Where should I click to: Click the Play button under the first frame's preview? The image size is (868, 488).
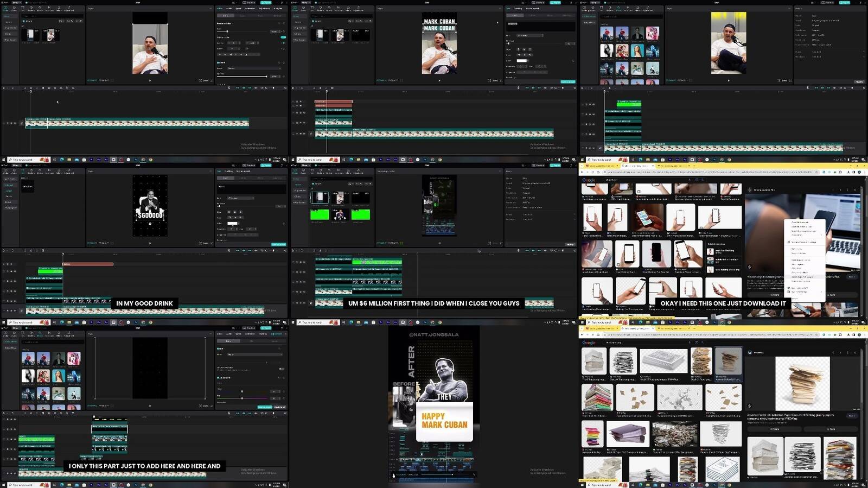point(150,80)
